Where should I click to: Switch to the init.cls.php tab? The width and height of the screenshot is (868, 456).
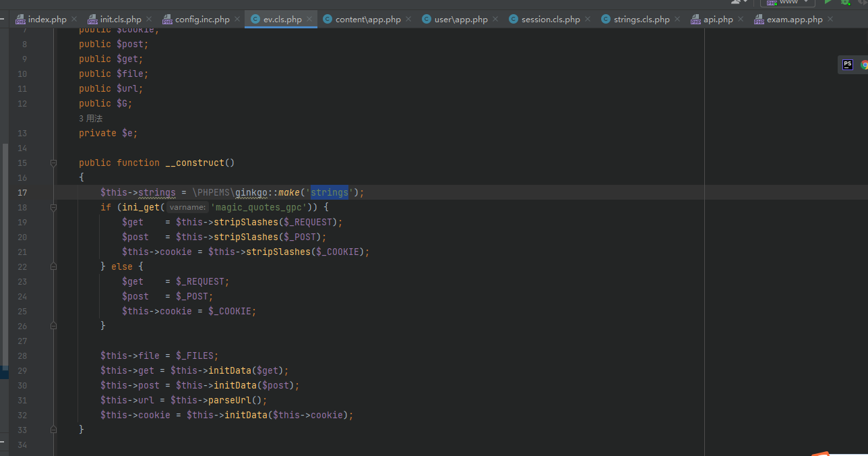(x=121, y=20)
